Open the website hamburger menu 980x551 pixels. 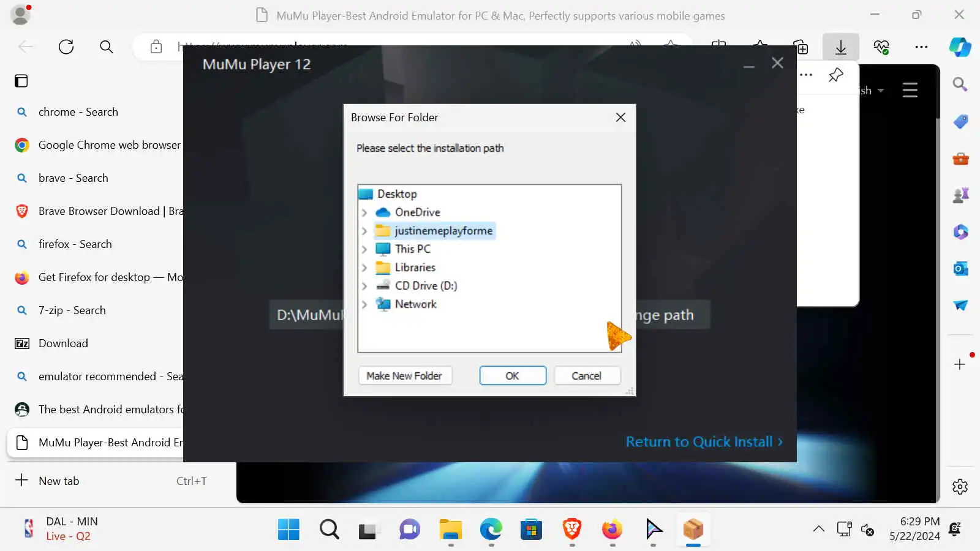(x=910, y=91)
